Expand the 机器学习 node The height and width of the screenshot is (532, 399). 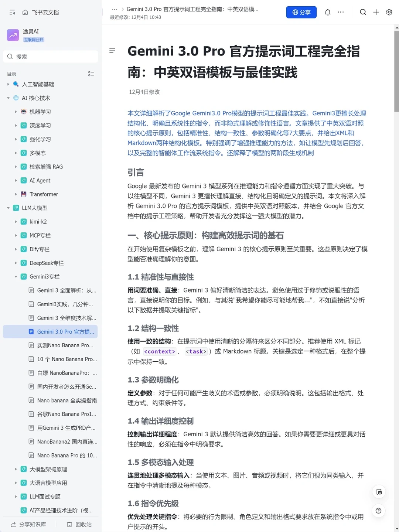16,112
